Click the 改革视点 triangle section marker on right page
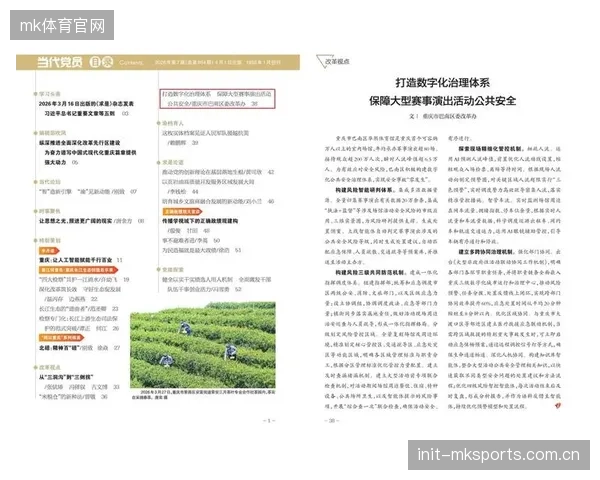 tap(333, 61)
